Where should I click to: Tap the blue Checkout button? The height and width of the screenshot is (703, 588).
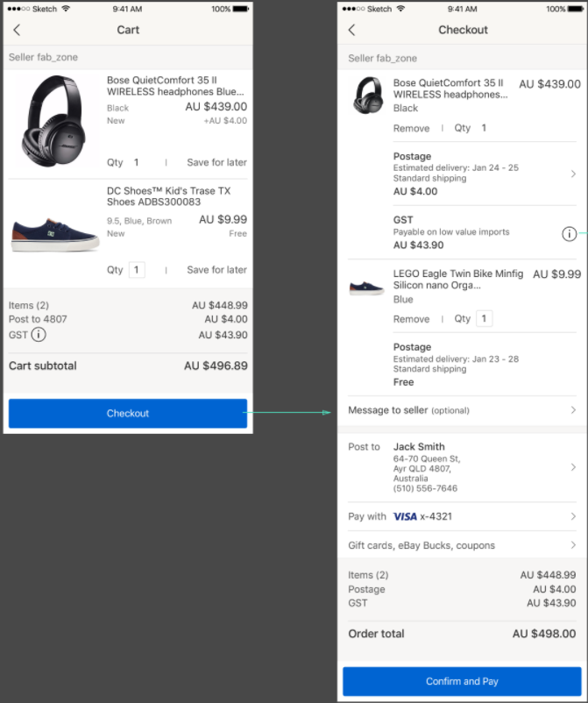coord(128,414)
